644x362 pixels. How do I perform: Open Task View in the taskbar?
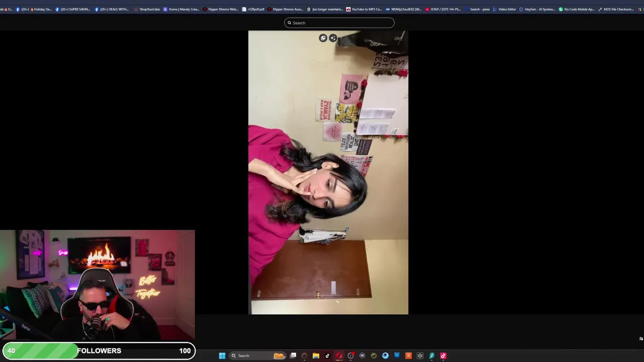(x=293, y=355)
